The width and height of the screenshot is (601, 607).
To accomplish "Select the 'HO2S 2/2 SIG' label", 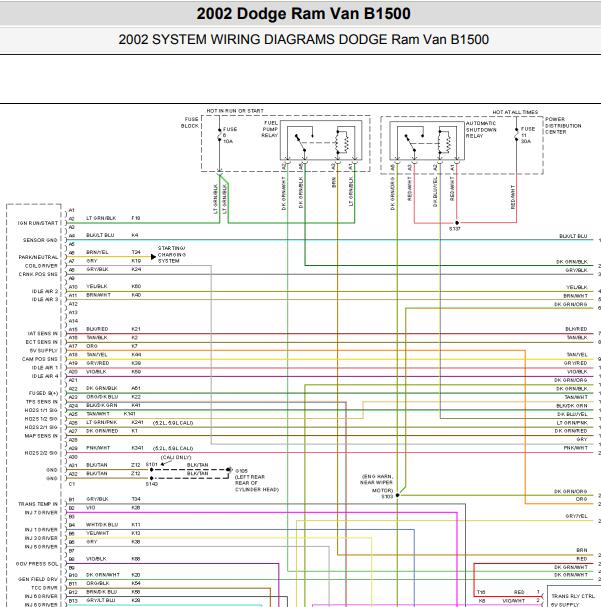I will [x=41, y=453].
